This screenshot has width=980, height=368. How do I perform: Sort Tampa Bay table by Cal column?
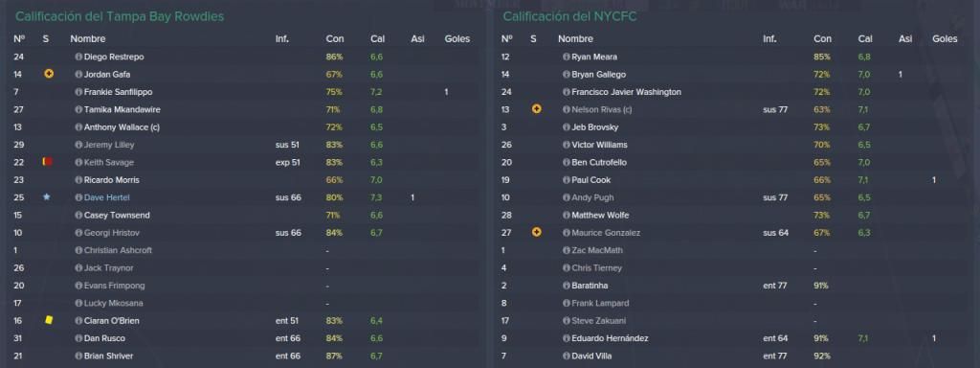pos(377,38)
